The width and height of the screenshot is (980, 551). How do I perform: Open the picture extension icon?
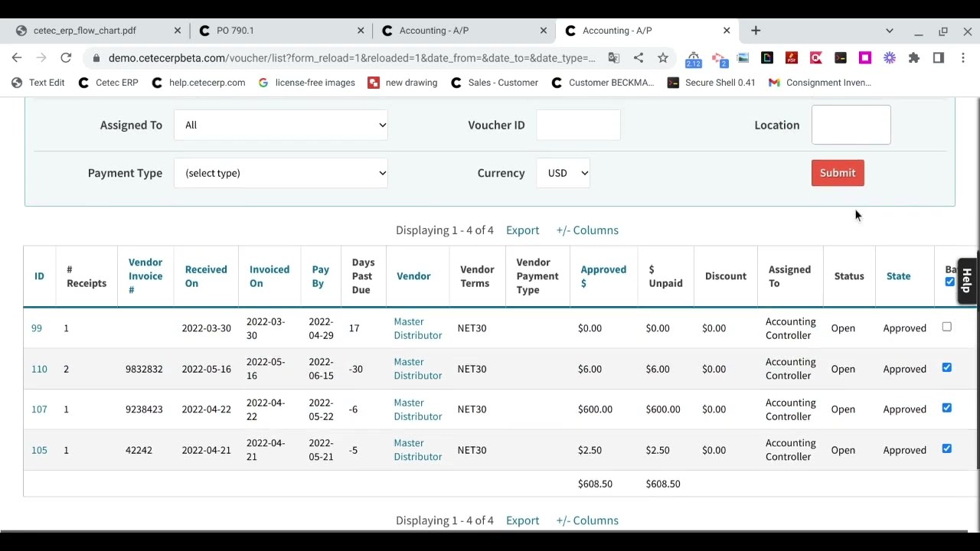pyautogui.click(x=743, y=58)
